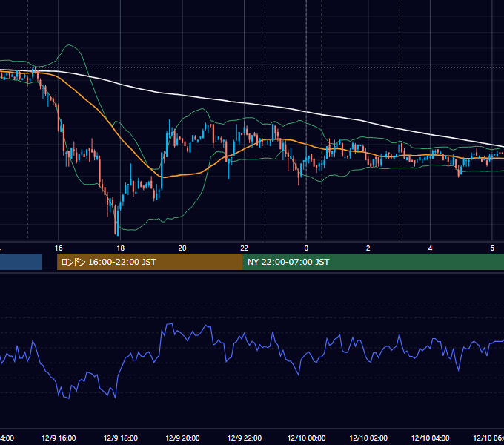The height and width of the screenshot is (445, 504).
Task: Click the ロンドン 16:00-22:00 JST session bar
Action: coord(150,262)
